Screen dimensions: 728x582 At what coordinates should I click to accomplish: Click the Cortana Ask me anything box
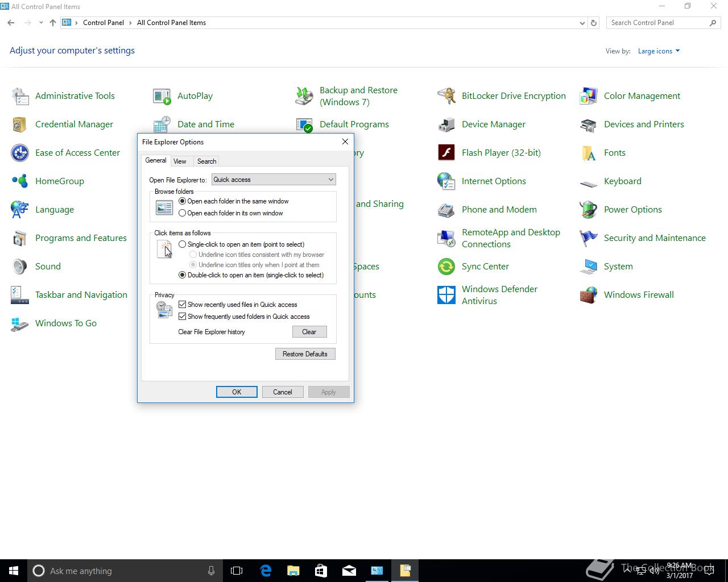tap(125, 571)
